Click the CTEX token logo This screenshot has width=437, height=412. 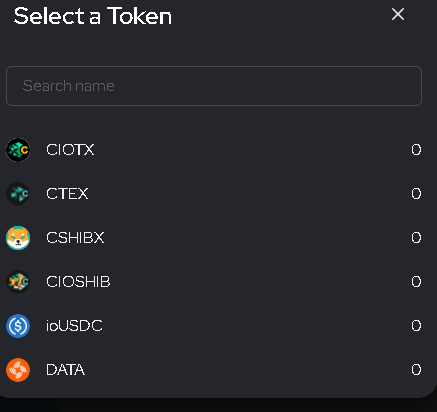[x=18, y=194]
